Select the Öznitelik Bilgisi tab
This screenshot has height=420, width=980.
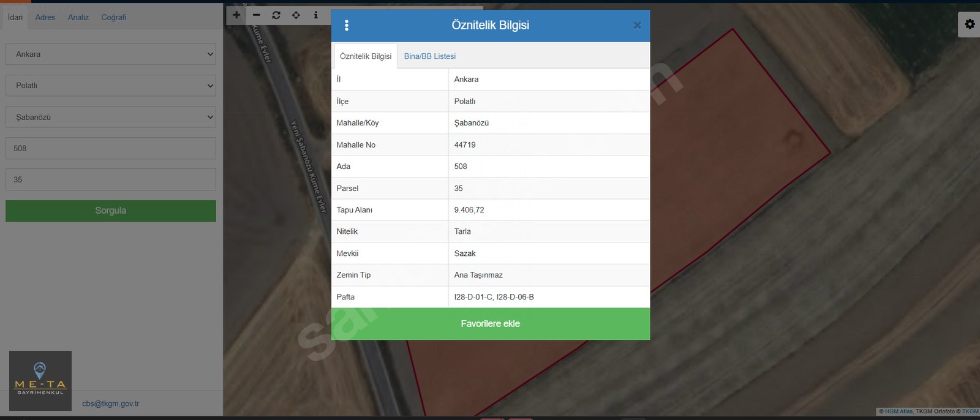coord(366,56)
